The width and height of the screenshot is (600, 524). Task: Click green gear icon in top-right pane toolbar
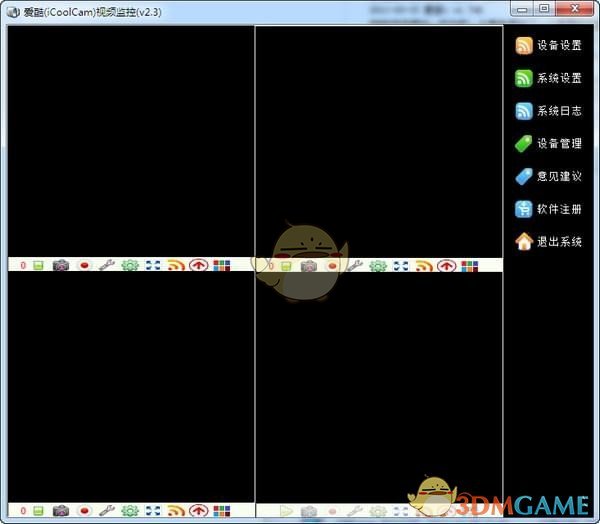(378, 266)
